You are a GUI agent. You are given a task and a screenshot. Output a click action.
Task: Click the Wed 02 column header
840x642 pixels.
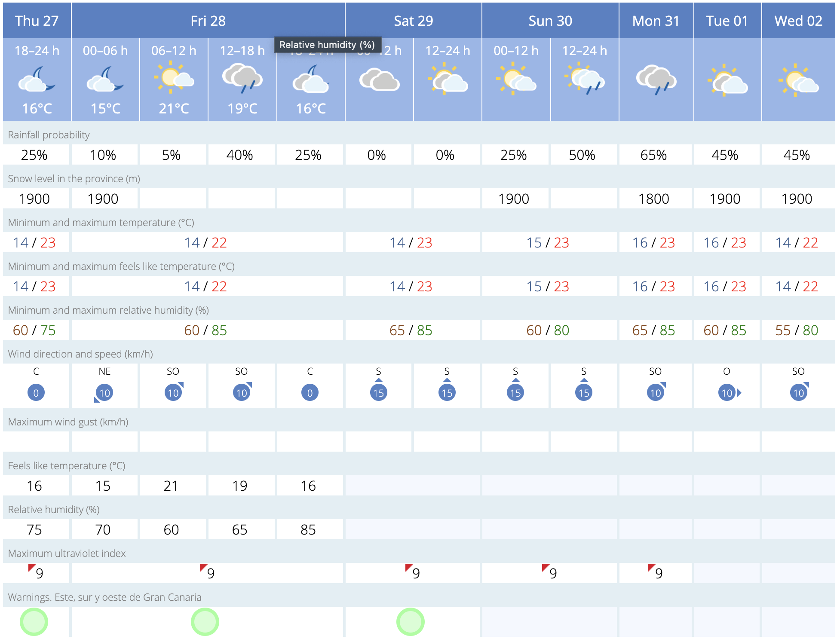[798, 21]
